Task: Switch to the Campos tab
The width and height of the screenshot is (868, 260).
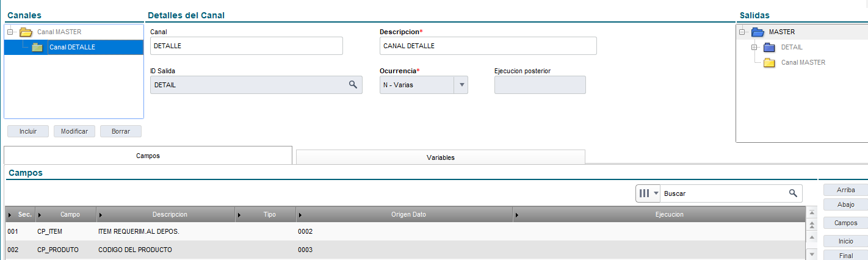Action: click(148, 156)
